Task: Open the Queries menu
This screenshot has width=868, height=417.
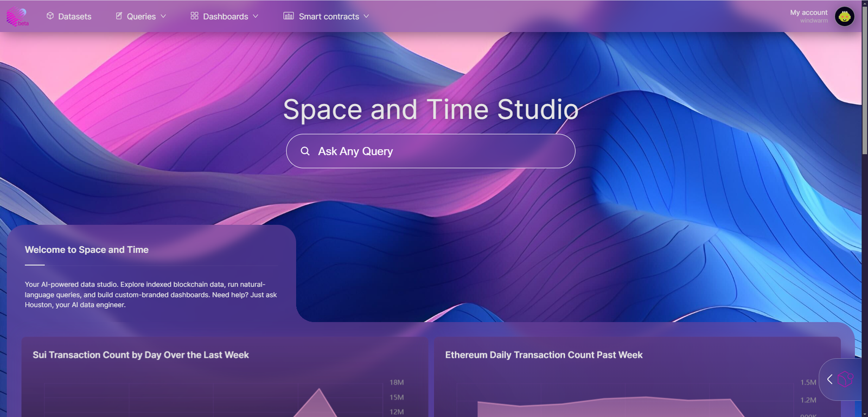Action: (141, 16)
